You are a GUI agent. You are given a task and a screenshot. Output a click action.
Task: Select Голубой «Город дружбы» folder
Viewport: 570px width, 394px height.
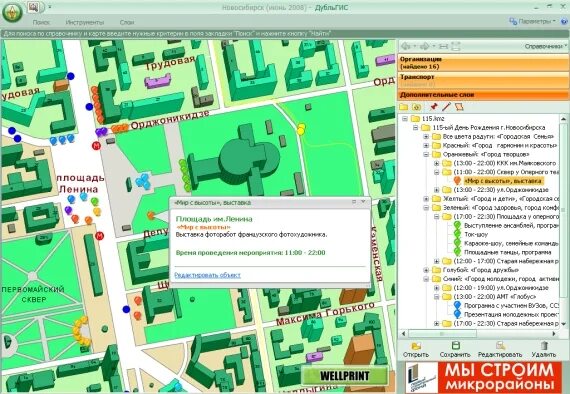[x=481, y=270]
